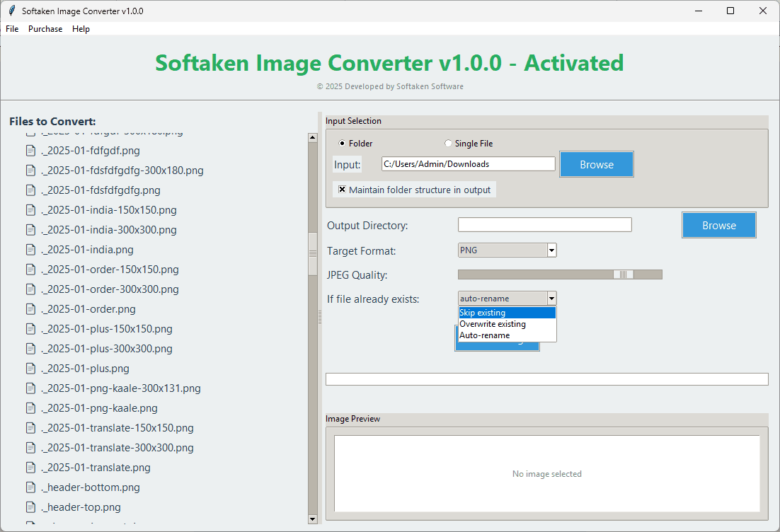Click file icon beside _2025-01-india.png
Image resolution: width=780 pixels, height=532 pixels.
pyautogui.click(x=31, y=250)
